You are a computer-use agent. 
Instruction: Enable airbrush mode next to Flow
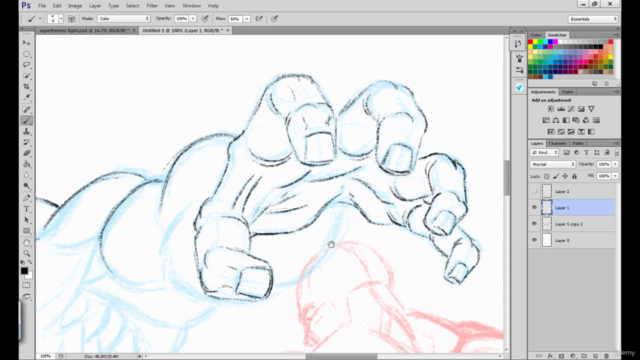(x=259, y=19)
